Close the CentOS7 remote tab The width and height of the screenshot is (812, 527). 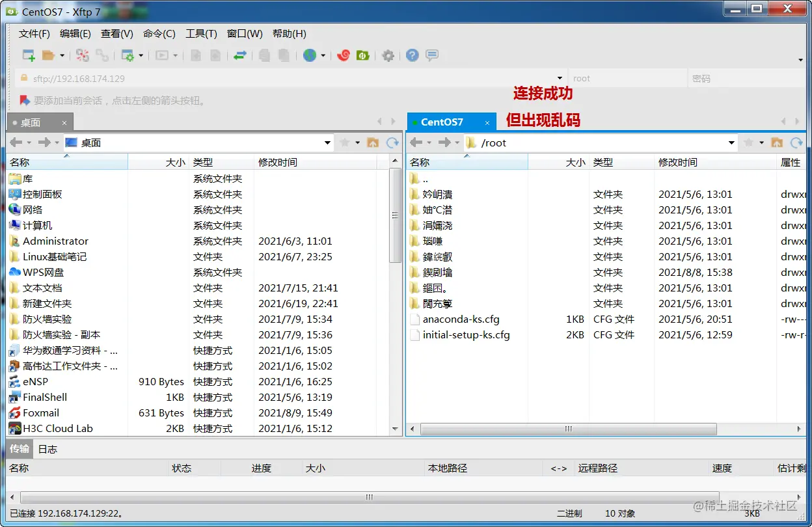click(487, 122)
